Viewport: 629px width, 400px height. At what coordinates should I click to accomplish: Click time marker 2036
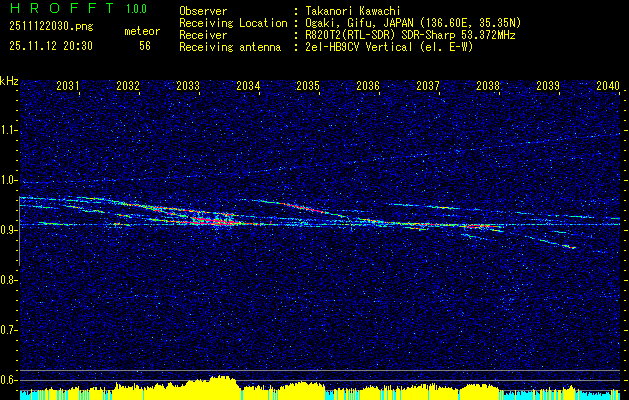pyautogui.click(x=368, y=86)
